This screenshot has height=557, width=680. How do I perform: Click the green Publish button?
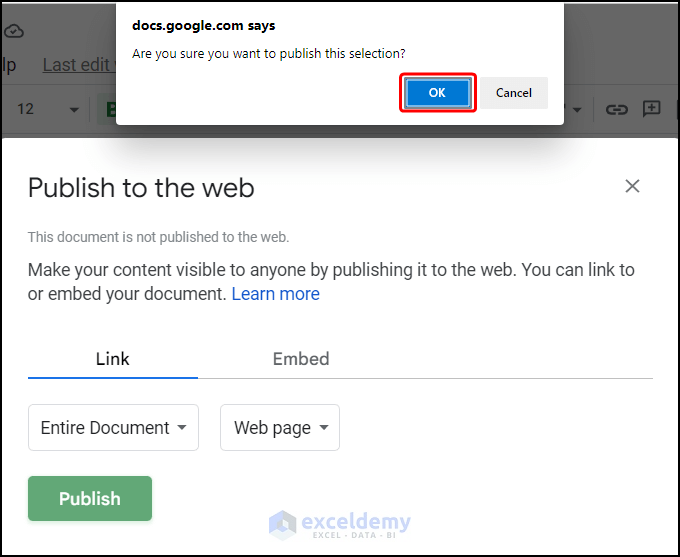pyautogui.click(x=90, y=498)
